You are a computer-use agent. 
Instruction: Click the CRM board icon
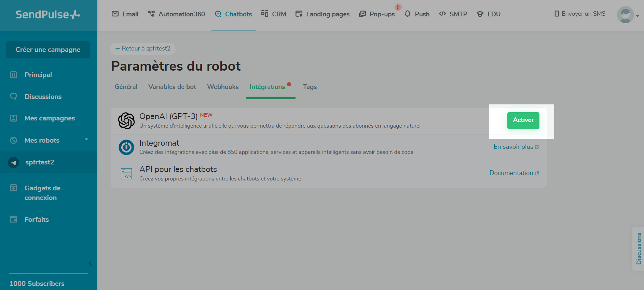pos(265,14)
